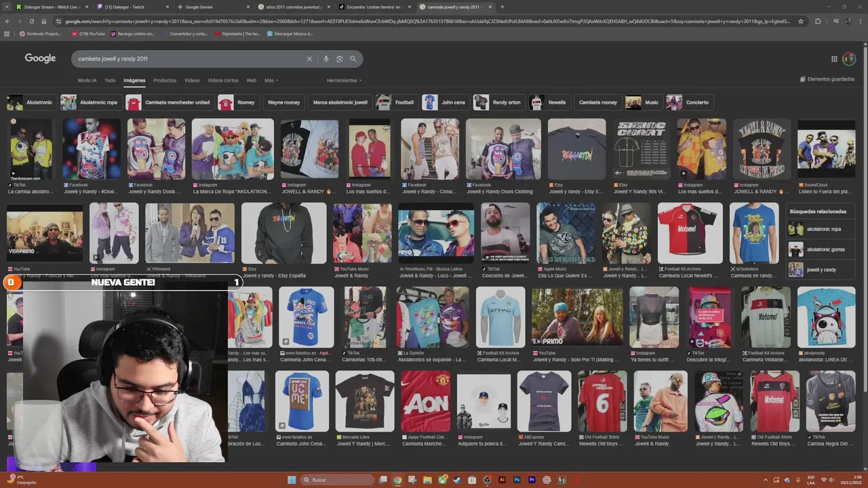Select the Newells filter chip
The width and height of the screenshot is (868, 488).
click(x=549, y=102)
